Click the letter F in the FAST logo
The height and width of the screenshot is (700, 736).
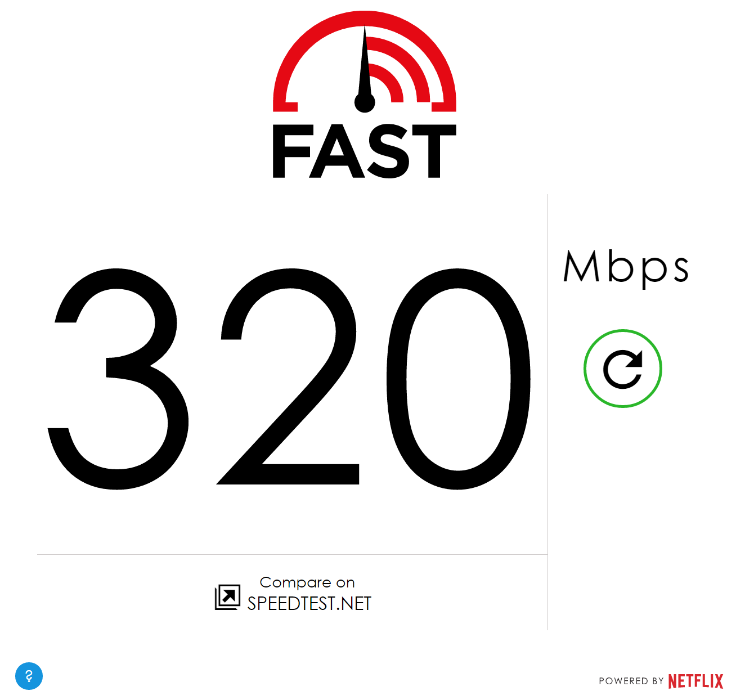coord(293,151)
